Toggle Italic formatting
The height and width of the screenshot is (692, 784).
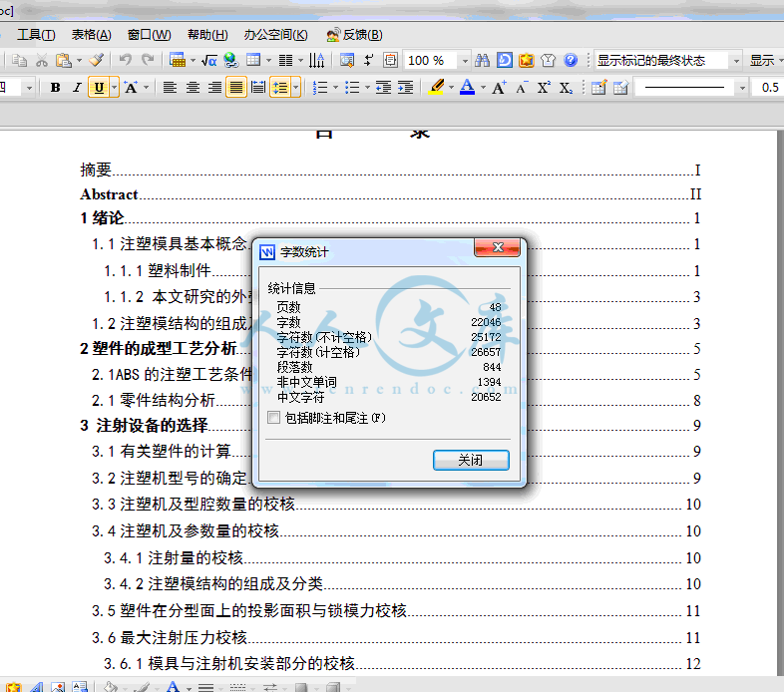click(77, 88)
